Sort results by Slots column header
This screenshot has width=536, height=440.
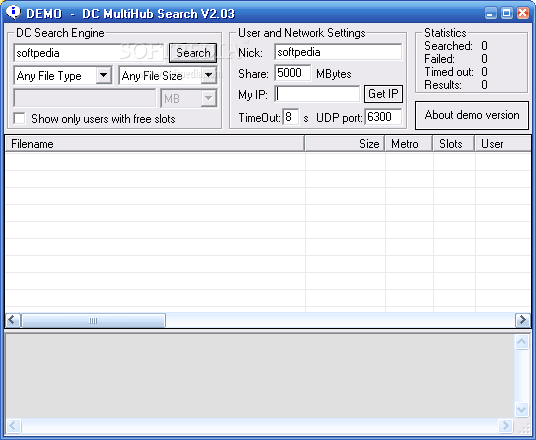pos(454,144)
